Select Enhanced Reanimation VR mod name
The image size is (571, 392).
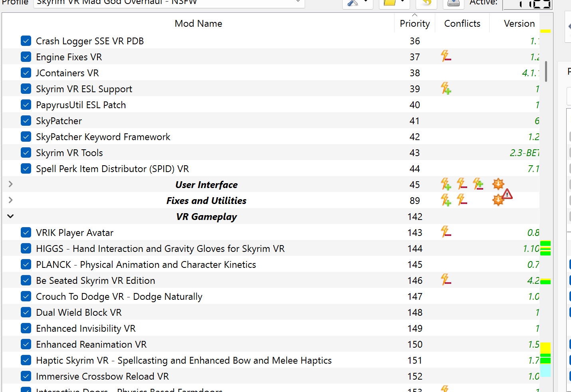click(91, 344)
